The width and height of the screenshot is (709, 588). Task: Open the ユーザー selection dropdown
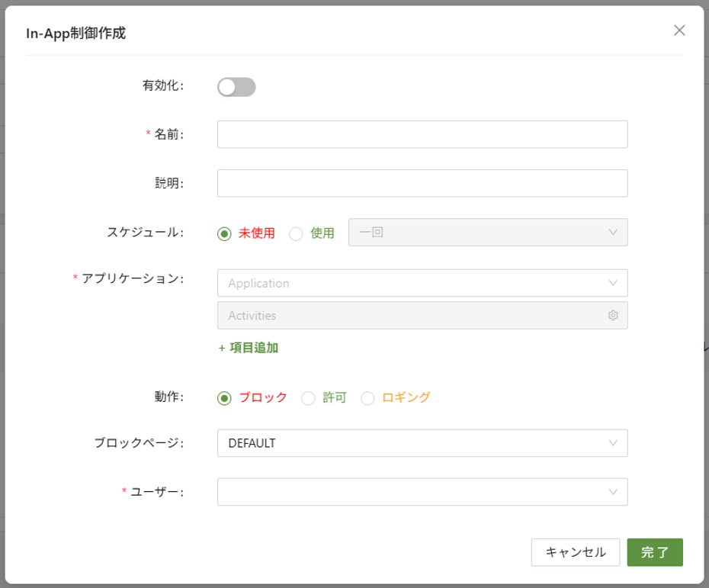[x=412, y=492]
